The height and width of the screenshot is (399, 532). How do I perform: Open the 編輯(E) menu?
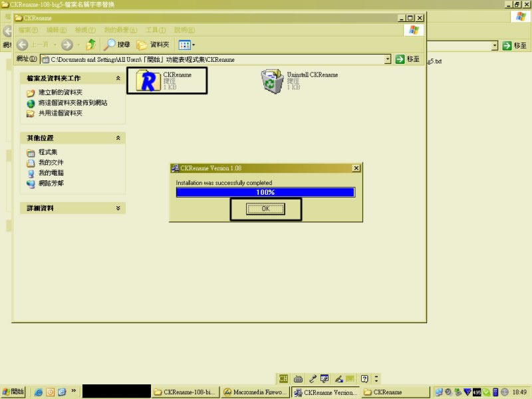[57, 30]
